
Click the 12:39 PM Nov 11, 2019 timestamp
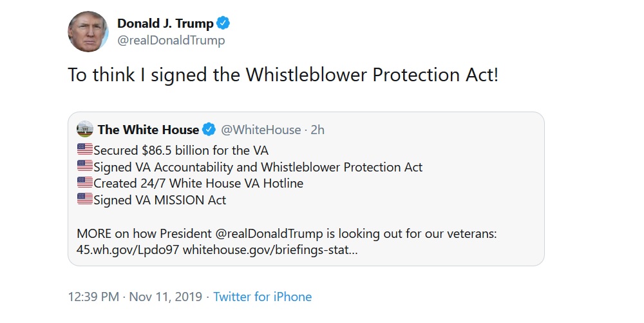135,297
